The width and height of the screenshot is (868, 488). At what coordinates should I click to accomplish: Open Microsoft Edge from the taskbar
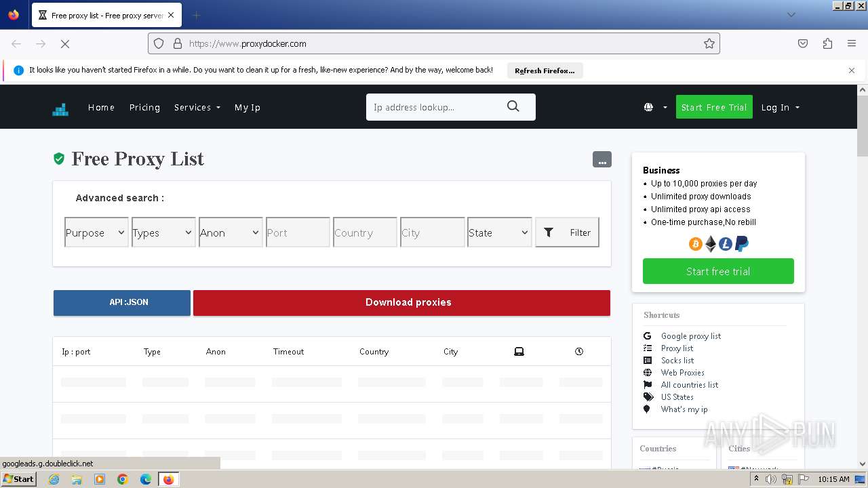146,479
